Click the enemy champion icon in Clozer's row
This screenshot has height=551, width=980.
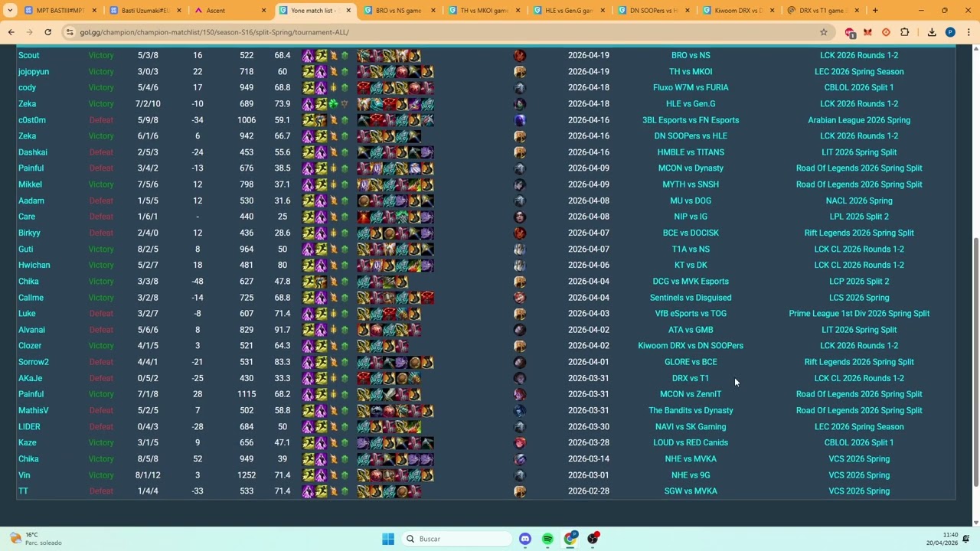[x=520, y=346]
